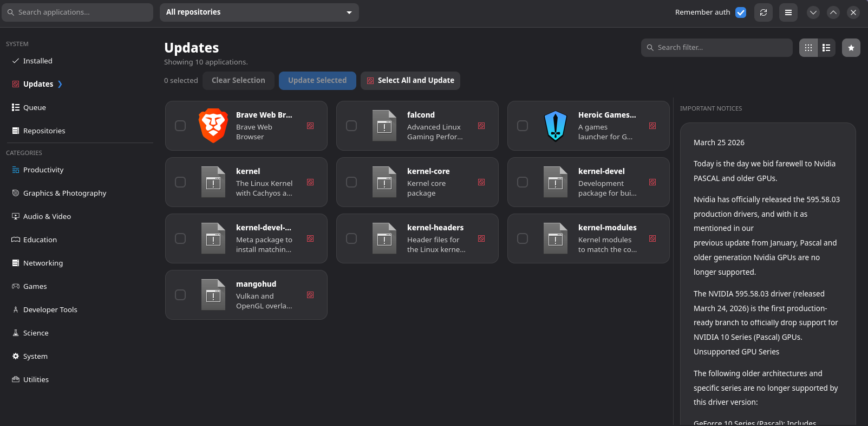Screen dimensions: 868x426
Task: Click red update badge on Brave card
Action: 310,126
